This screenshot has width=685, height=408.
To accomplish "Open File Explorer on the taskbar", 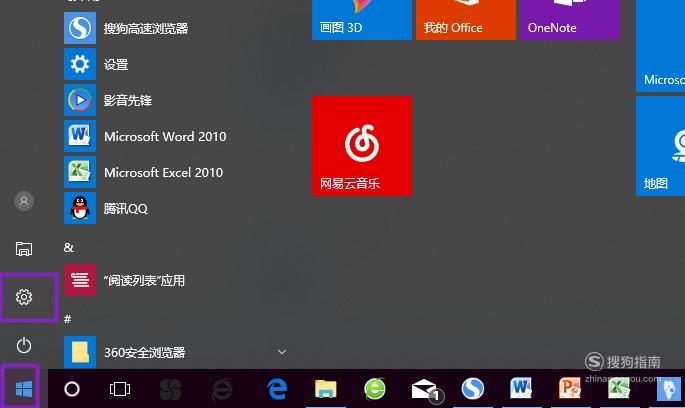I will [x=326, y=389].
